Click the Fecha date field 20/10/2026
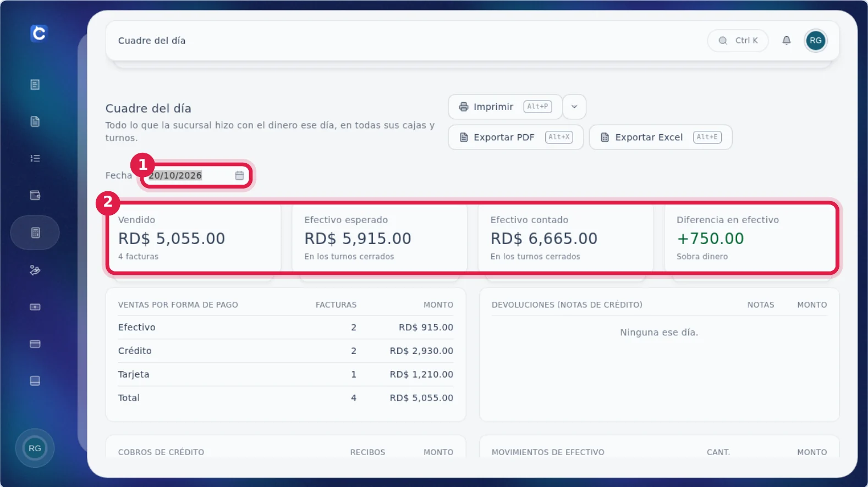 tap(195, 175)
